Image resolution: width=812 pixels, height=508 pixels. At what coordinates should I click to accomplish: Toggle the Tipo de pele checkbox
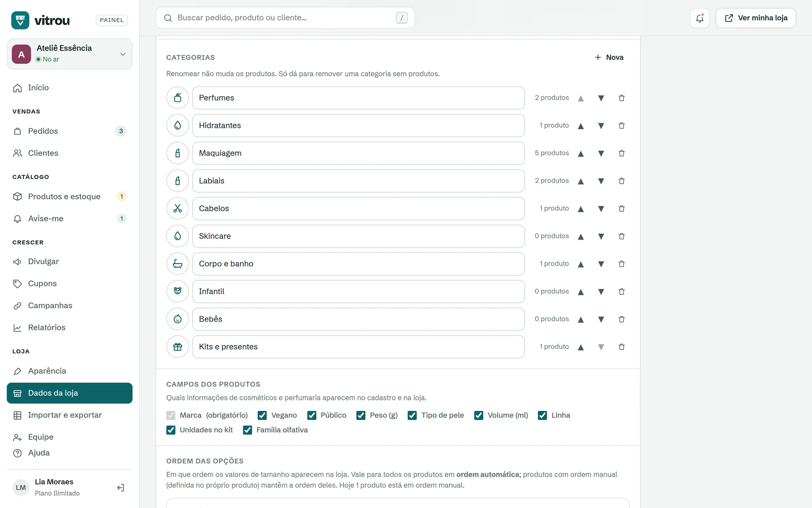click(x=412, y=415)
